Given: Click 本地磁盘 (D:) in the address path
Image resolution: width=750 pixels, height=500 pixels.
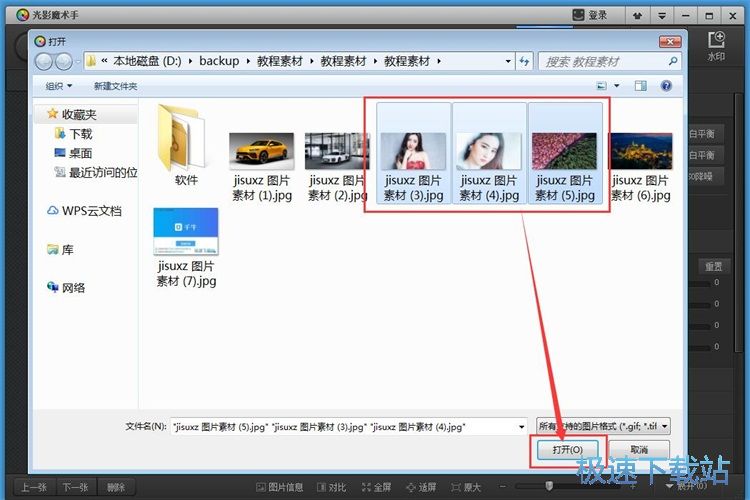Looking at the screenshot, I should [147, 61].
